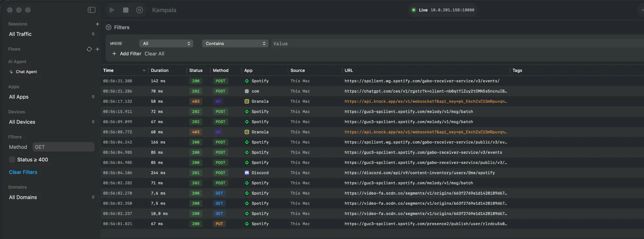The width and height of the screenshot is (644, 239).
Task: Sort the table by the Duration column
Action: 160,71
